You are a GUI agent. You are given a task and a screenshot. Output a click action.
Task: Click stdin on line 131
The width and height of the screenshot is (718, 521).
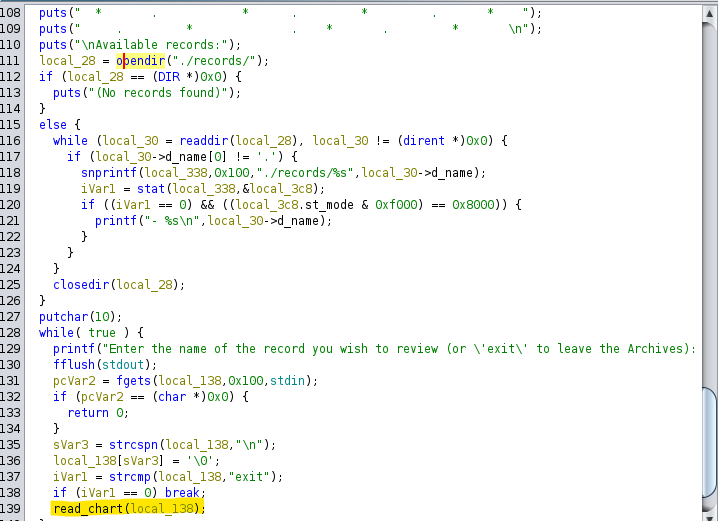288,381
